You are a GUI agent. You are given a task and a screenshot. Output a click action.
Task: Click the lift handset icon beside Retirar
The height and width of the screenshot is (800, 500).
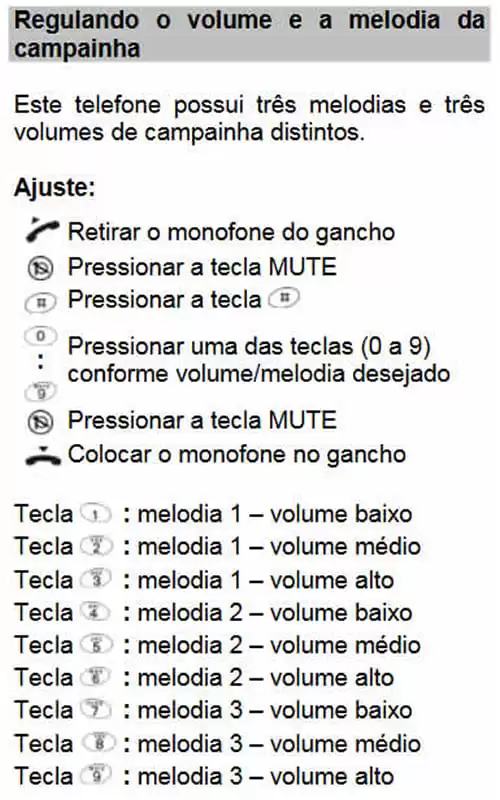coord(42,230)
